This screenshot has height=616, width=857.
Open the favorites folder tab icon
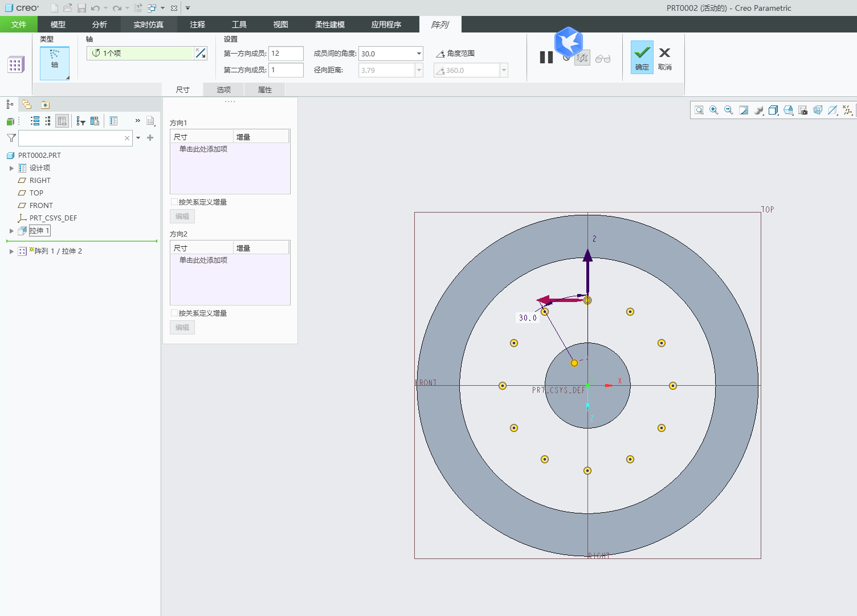[x=45, y=104]
